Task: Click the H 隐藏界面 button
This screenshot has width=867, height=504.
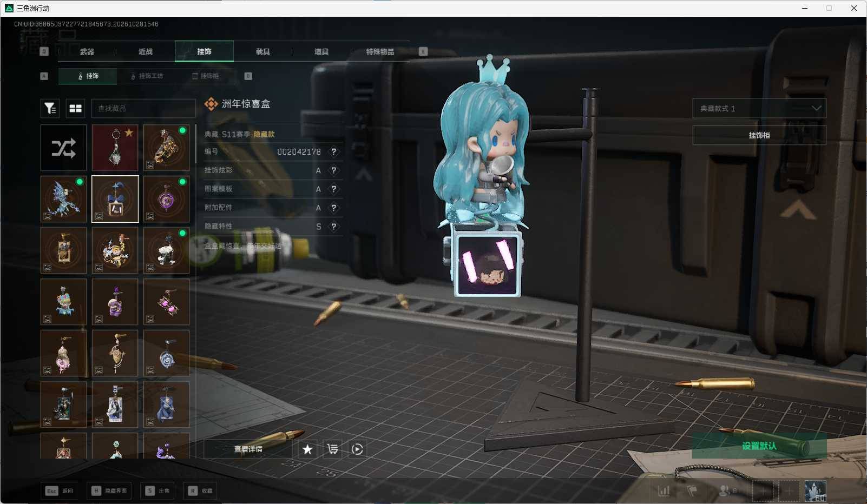Action: [110, 491]
